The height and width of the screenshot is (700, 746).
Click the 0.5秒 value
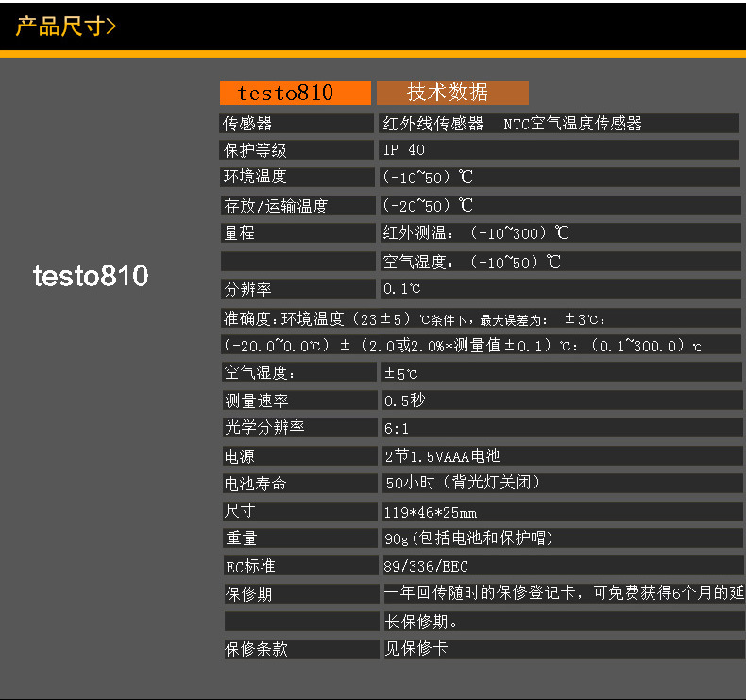click(x=404, y=401)
